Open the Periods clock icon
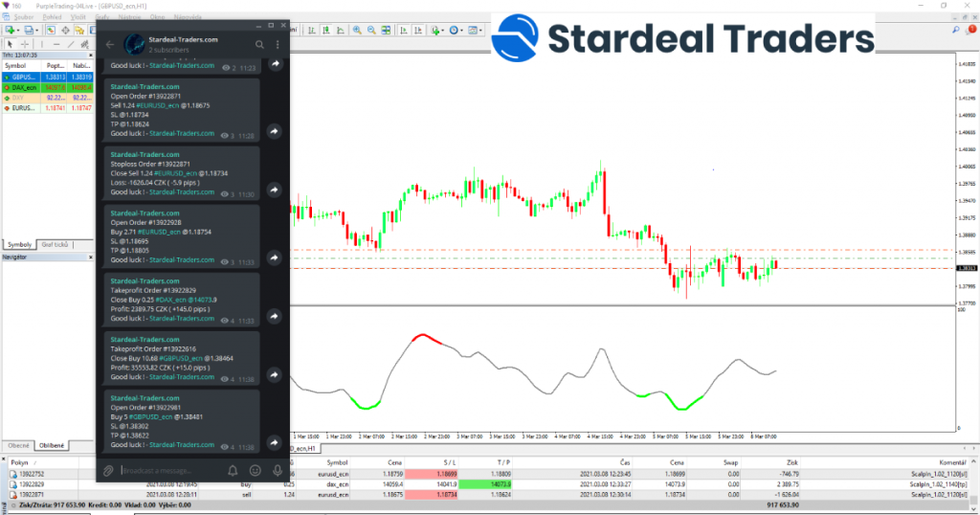980x515 pixels. point(453,30)
